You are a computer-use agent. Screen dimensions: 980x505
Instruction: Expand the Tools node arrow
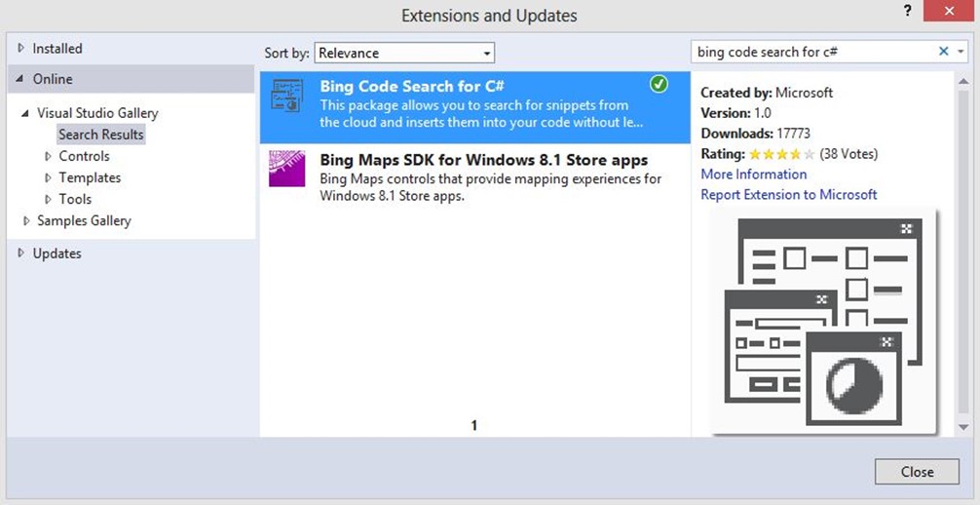tap(49, 199)
